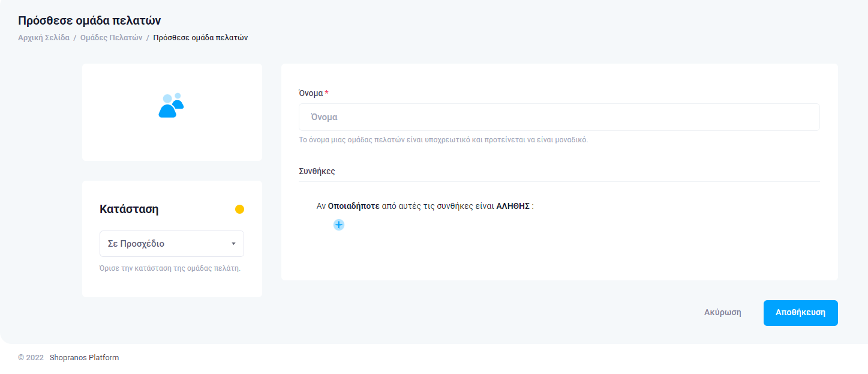The image size is (868, 374).
Task: Click the status dropdown caret arrow
Action: coord(233,244)
